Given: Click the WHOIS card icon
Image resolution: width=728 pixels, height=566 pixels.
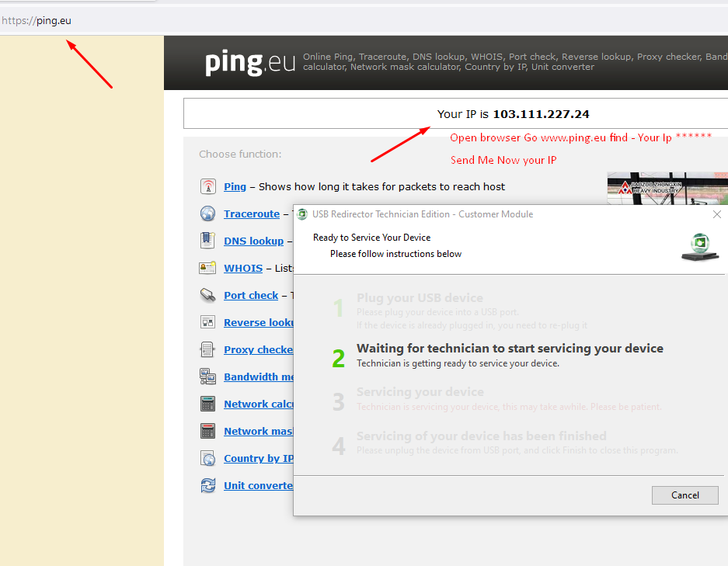Looking at the screenshot, I should (207, 268).
